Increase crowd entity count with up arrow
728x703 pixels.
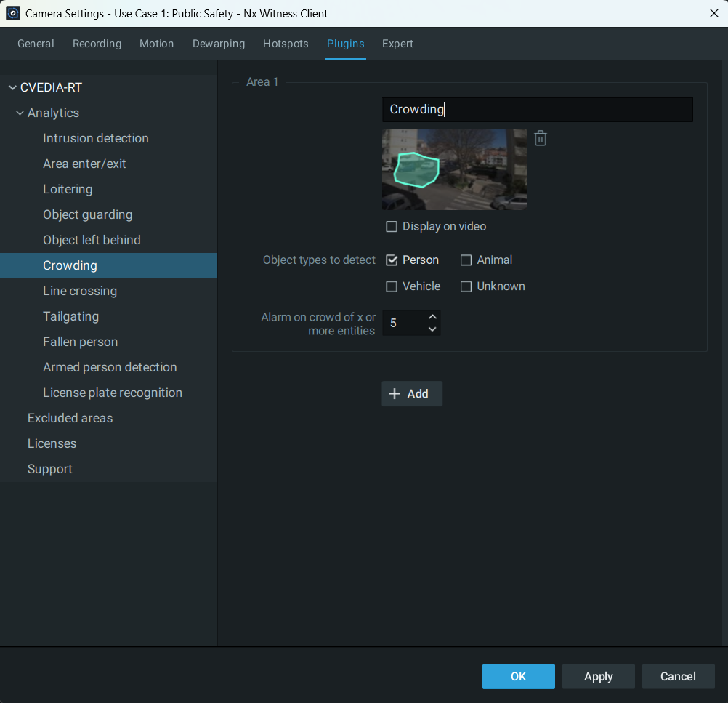(x=432, y=317)
